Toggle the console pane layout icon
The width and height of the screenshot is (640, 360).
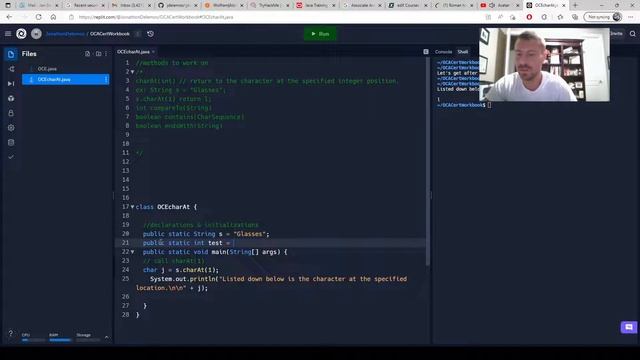point(426,52)
